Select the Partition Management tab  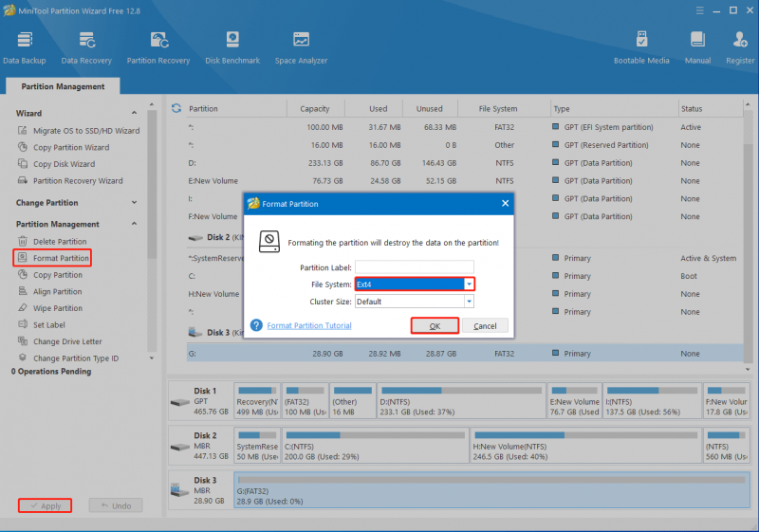63,86
